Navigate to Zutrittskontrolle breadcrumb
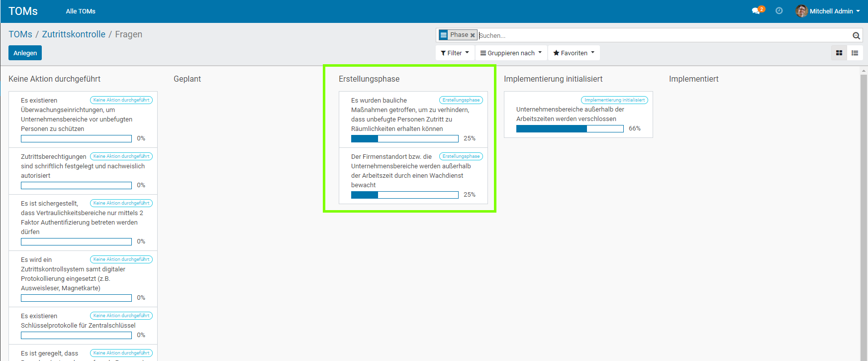The image size is (868, 361). 74,34
